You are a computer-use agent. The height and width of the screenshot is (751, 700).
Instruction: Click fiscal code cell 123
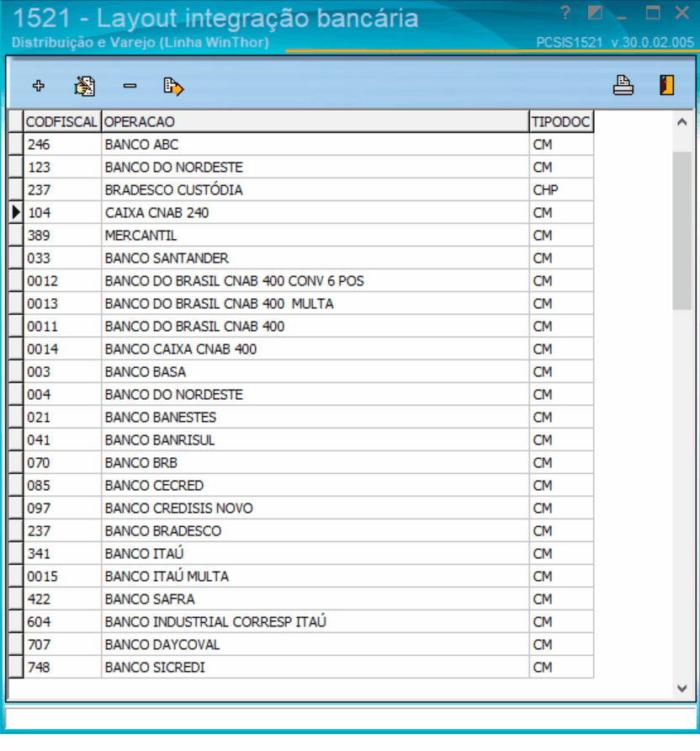tap(62, 168)
